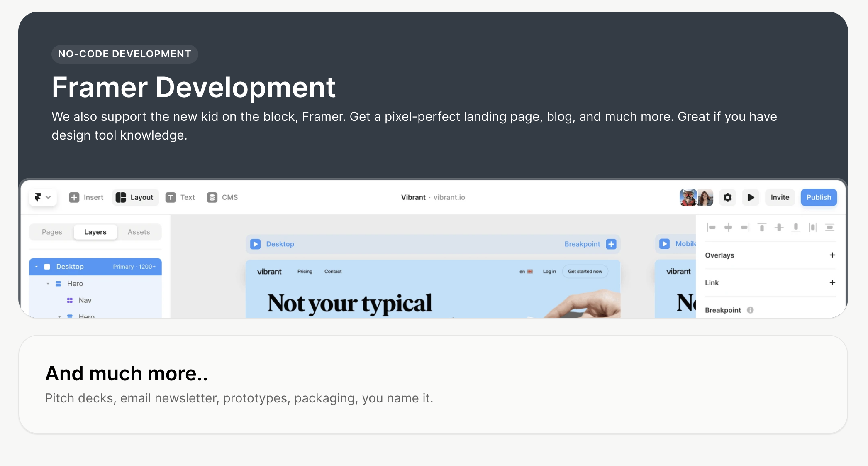Add breakpoint with blue plus icon

click(611, 244)
